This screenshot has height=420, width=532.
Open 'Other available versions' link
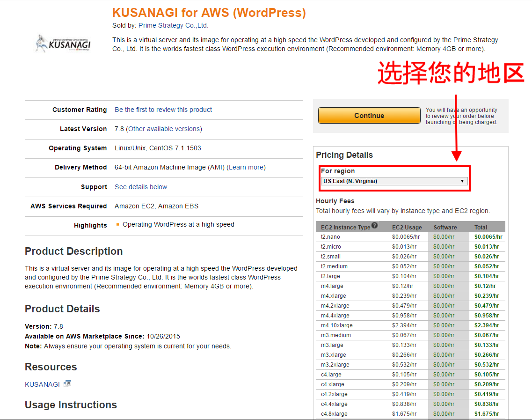[x=164, y=129]
